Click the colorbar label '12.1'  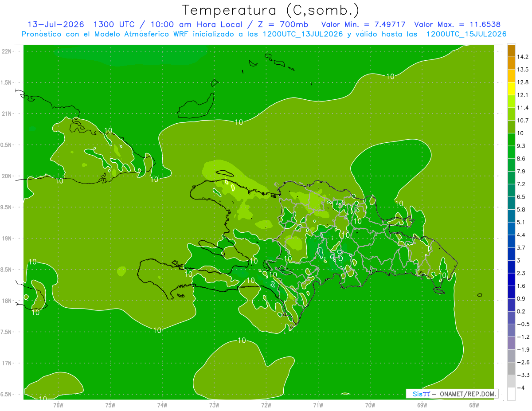(523, 95)
